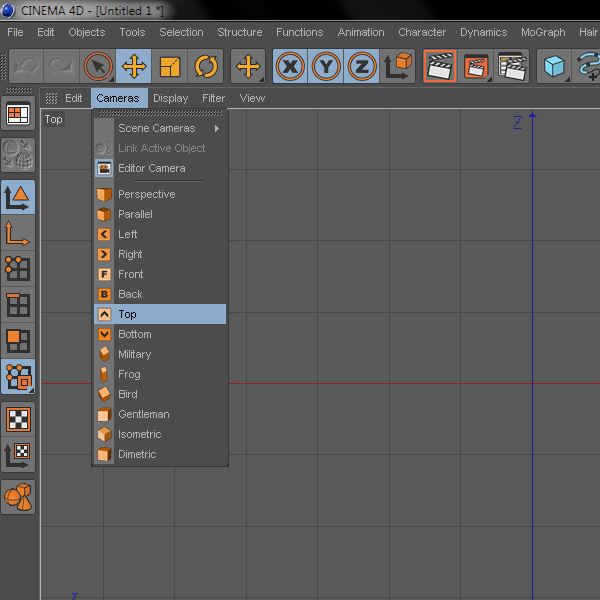Toggle the world coordinate system icon
This screenshot has width=600, height=600.
coord(397,66)
